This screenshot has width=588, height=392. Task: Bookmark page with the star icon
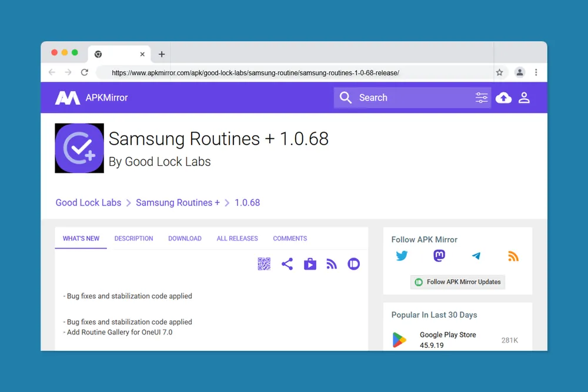pyautogui.click(x=499, y=72)
